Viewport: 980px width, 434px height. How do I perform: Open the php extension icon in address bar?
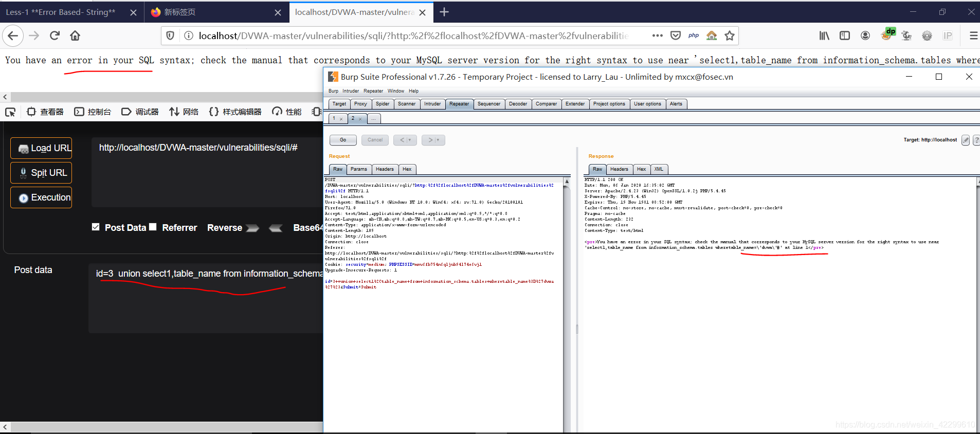694,35
